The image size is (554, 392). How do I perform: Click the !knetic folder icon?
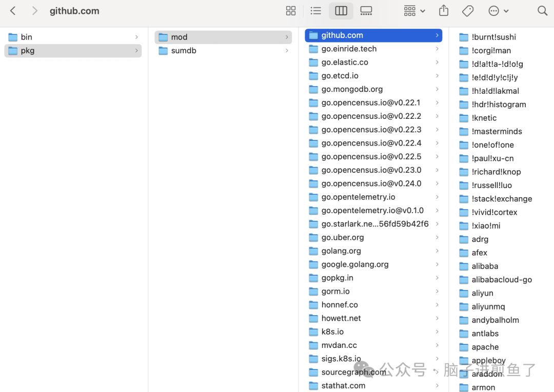pos(464,118)
